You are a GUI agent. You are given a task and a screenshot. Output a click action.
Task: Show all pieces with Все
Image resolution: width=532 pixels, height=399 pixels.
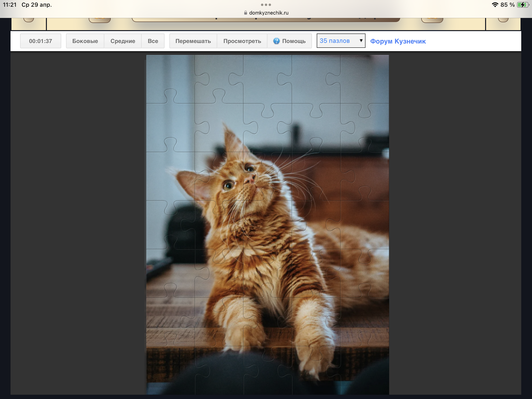tap(153, 41)
